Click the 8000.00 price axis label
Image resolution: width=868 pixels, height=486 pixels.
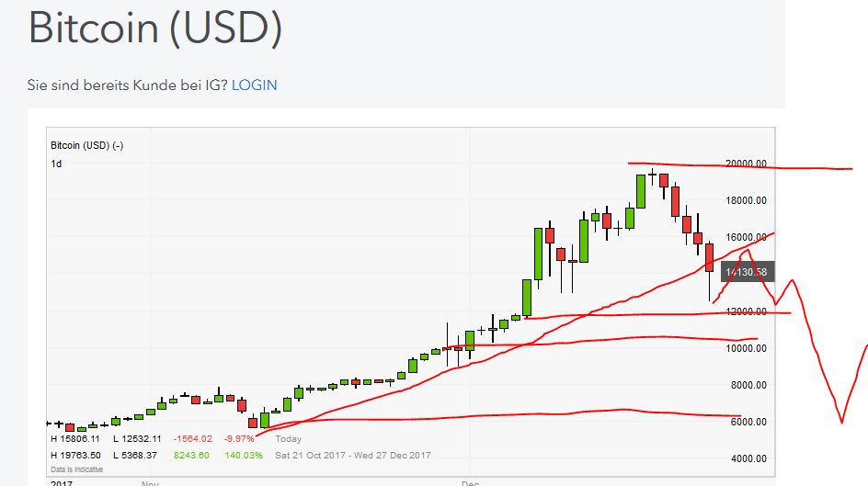point(748,385)
